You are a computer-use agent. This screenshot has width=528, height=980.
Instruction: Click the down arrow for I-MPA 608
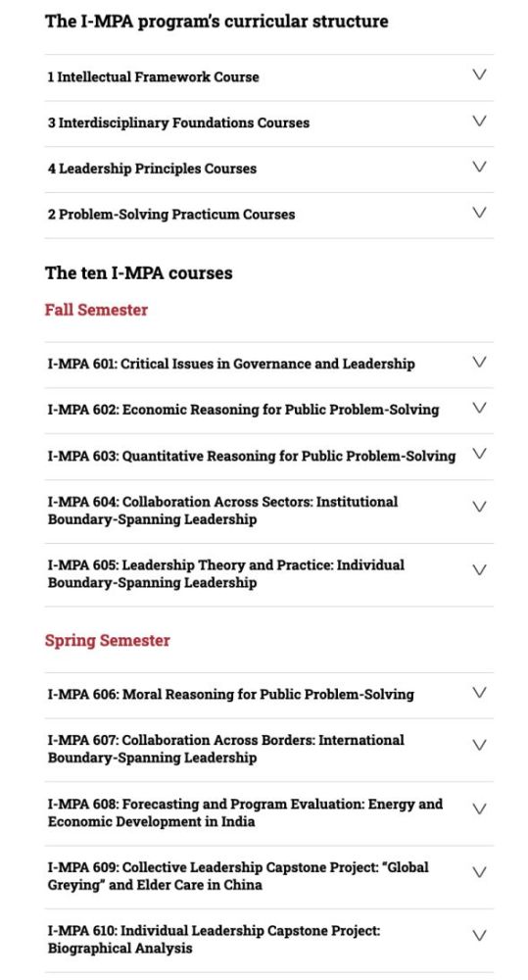tap(479, 808)
